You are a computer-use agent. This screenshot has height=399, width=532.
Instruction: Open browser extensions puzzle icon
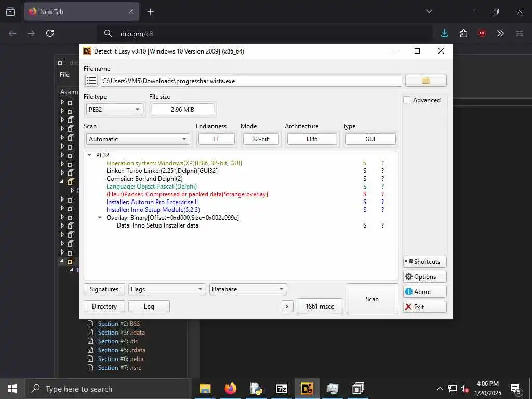coord(463,33)
